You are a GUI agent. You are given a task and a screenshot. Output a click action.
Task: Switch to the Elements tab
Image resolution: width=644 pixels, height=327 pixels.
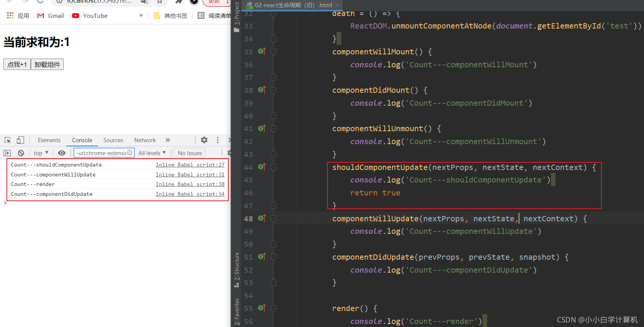pos(49,140)
